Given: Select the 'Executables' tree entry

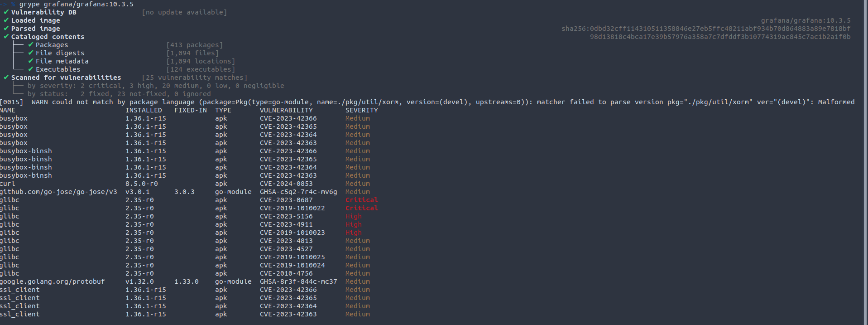Looking at the screenshot, I should (58, 69).
